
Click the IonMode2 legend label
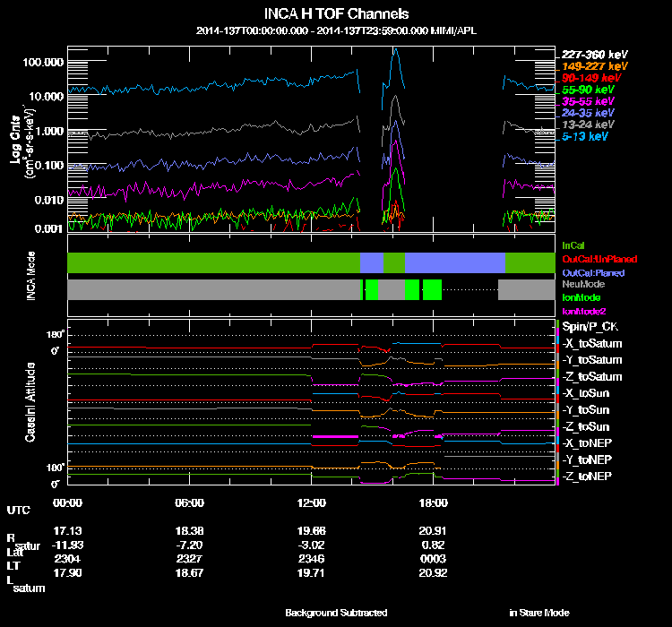pyautogui.click(x=582, y=309)
